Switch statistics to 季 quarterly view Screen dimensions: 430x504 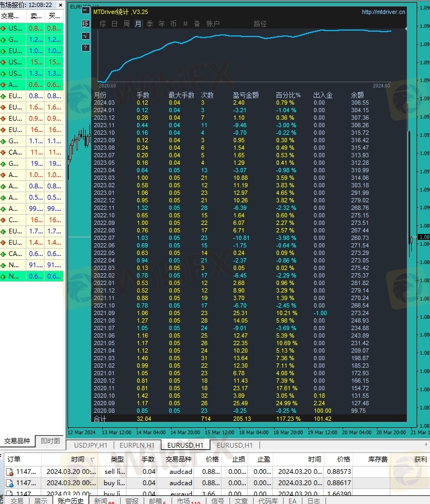click(x=150, y=24)
